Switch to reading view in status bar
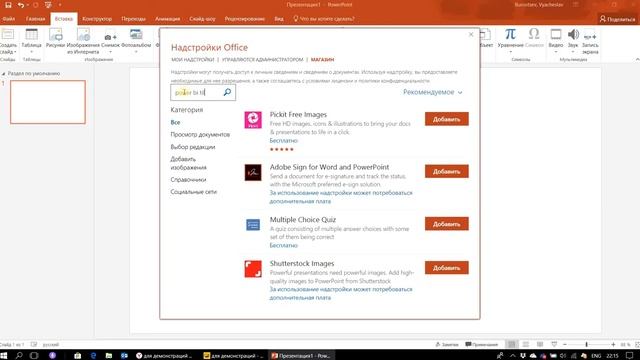This screenshot has height=360, width=640. point(540,344)
